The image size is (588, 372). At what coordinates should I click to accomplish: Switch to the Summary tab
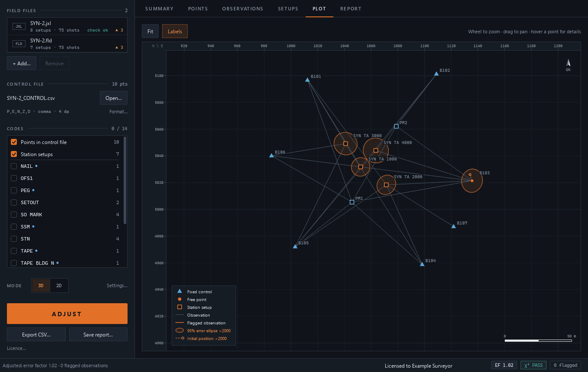[x=159, y=9]
